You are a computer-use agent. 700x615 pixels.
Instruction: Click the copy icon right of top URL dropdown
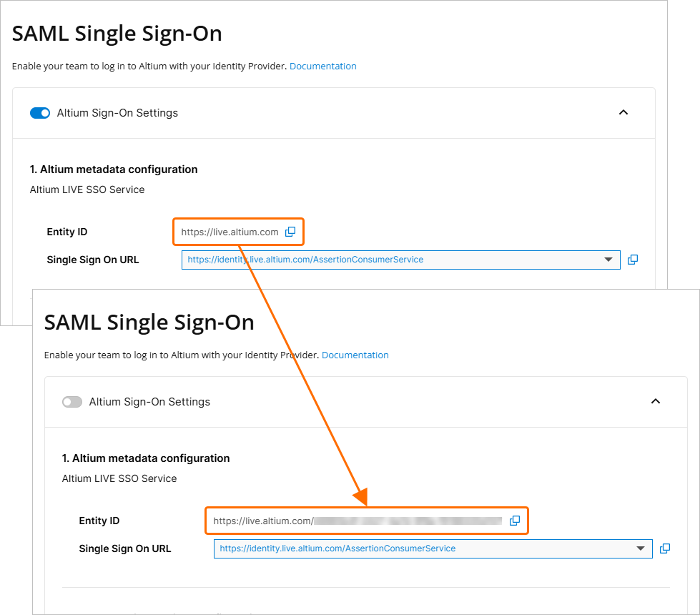(x=632, y=260)
